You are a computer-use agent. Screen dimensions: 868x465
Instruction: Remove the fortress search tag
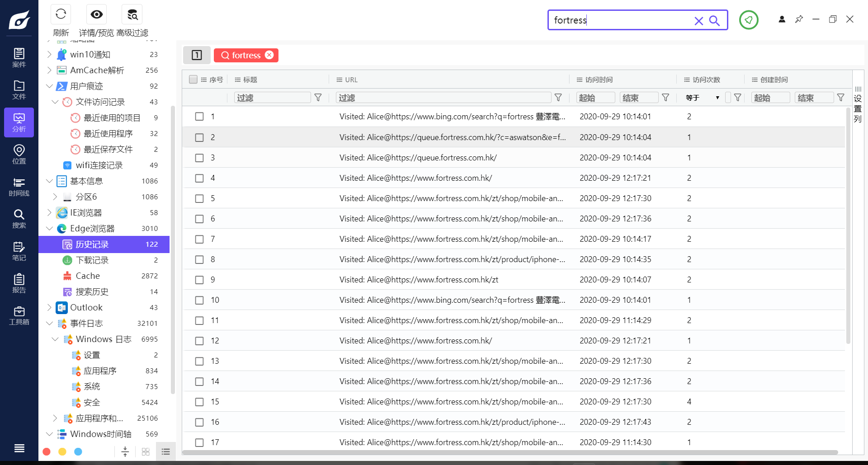tap(269, 55)
